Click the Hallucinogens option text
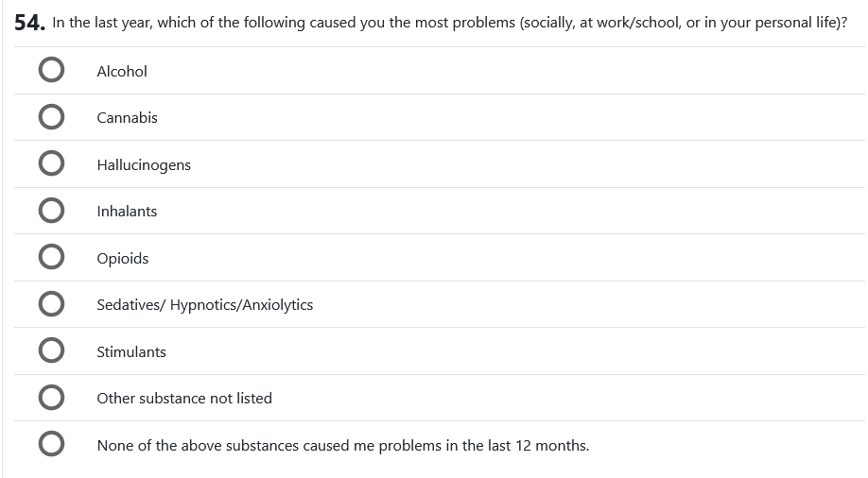The width and height of the screenshot is (868, 478). coord(144,165)
